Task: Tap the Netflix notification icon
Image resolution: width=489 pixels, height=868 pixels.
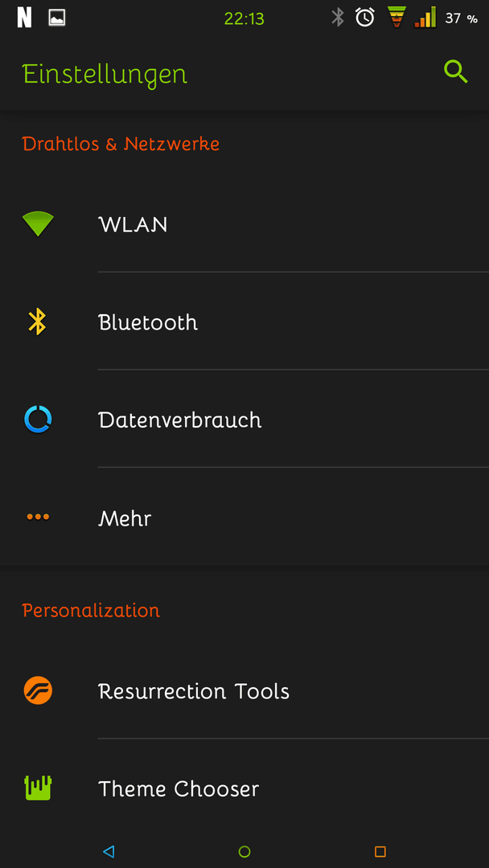Action: pyautogui.click(x=24, y=18)
